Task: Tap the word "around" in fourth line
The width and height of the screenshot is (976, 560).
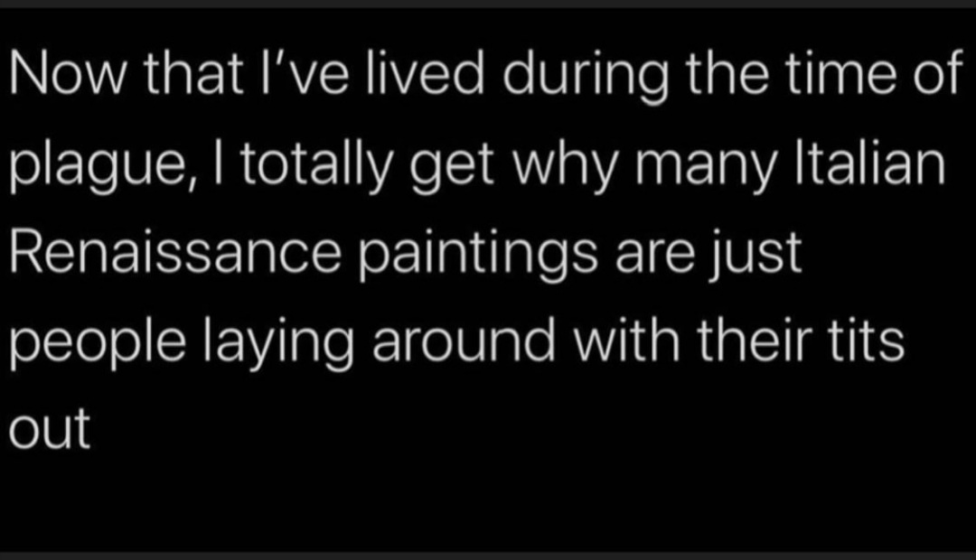Action: (x=464, y=340)
